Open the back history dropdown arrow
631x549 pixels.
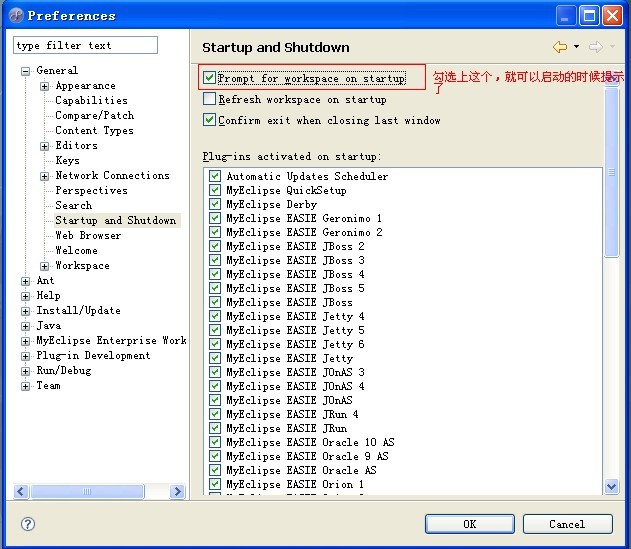click(x=576, y=47)
